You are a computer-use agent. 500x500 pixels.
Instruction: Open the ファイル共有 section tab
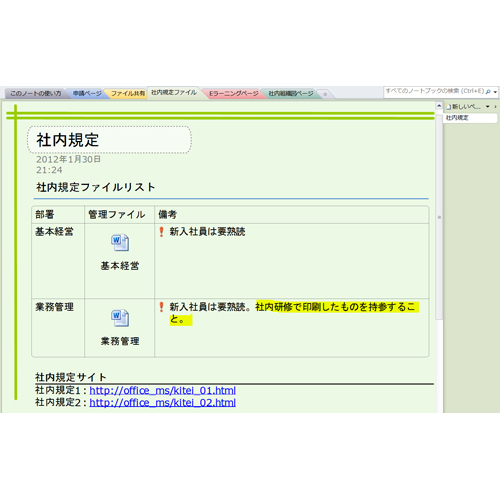[x=128, y=93]
